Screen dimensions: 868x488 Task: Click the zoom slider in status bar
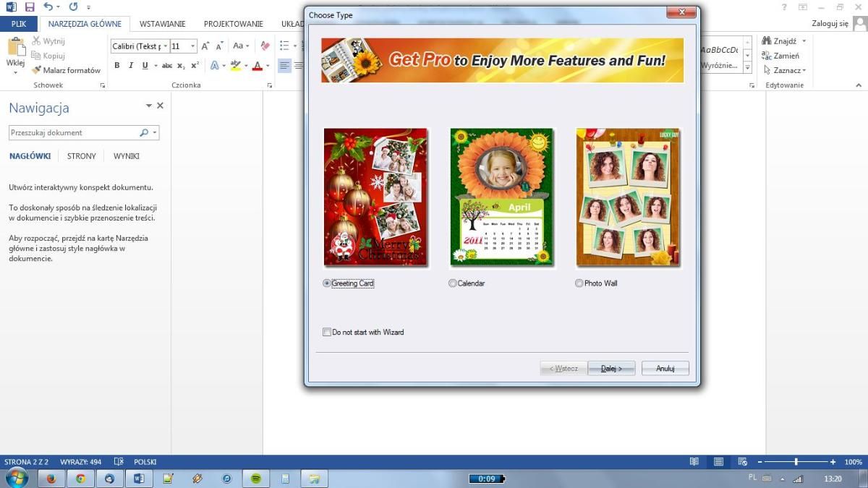click(796, 462)
